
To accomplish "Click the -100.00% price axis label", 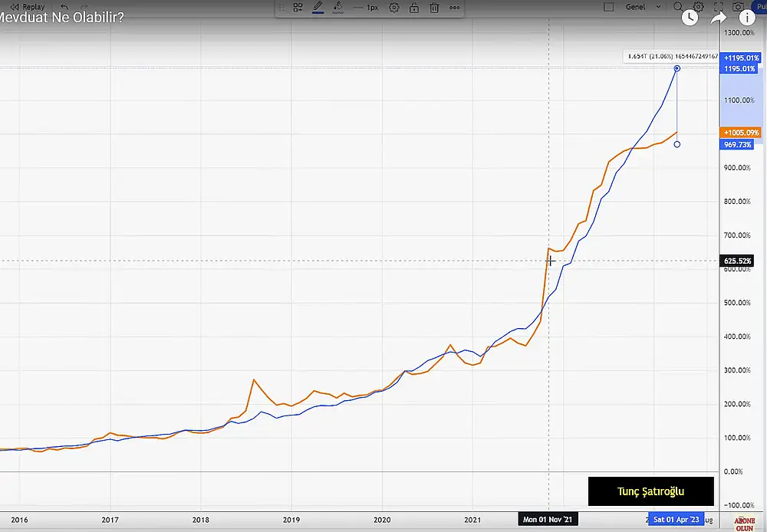I will coord(739,505).
